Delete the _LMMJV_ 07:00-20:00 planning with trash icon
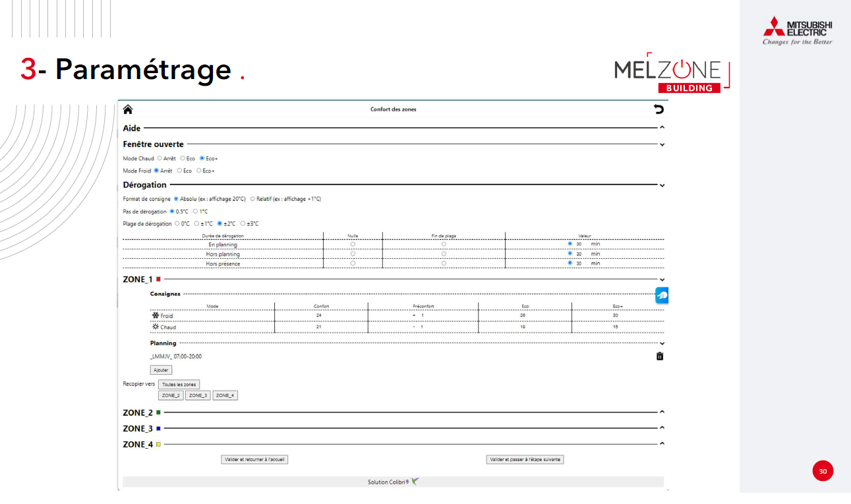 coord(660,356)
